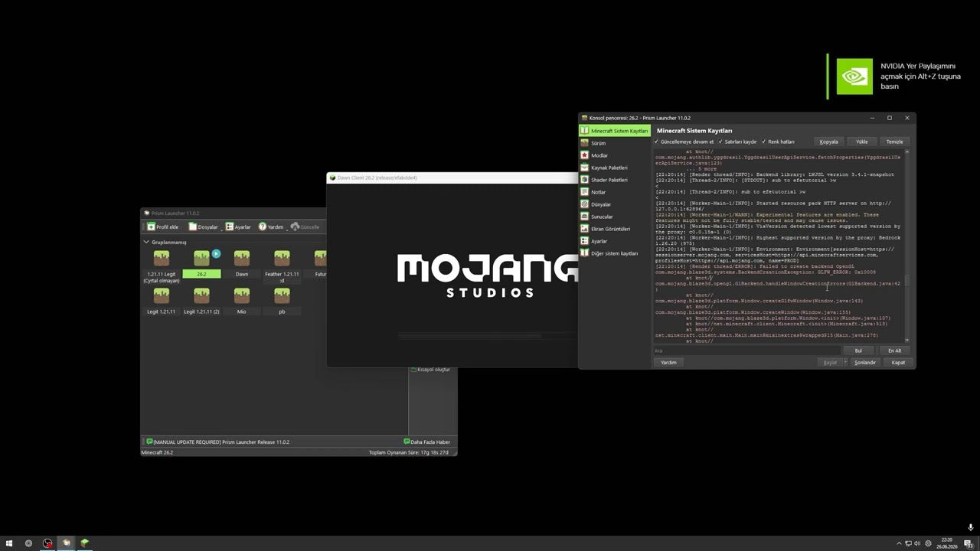The width and height of the screenshot is (980, 551).
Task: Click the Güncelle icon in Prism Launcher toolbar
Action: pyautogui.click(x=305, y=227)
